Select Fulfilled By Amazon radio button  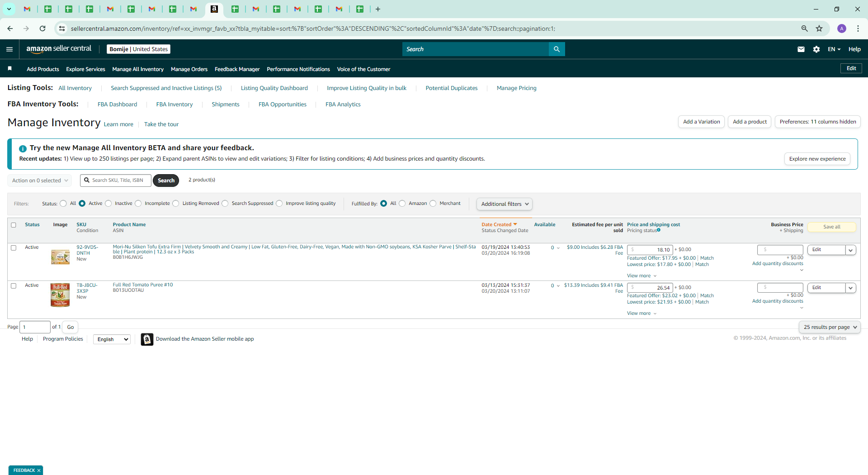click(402, 204)
